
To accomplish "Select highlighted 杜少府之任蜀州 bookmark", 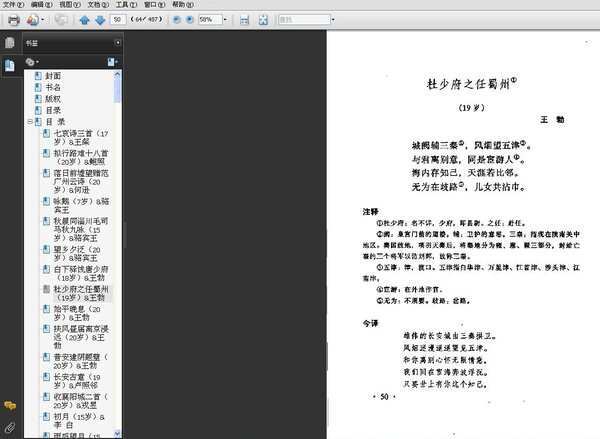I will click(81, 293).
